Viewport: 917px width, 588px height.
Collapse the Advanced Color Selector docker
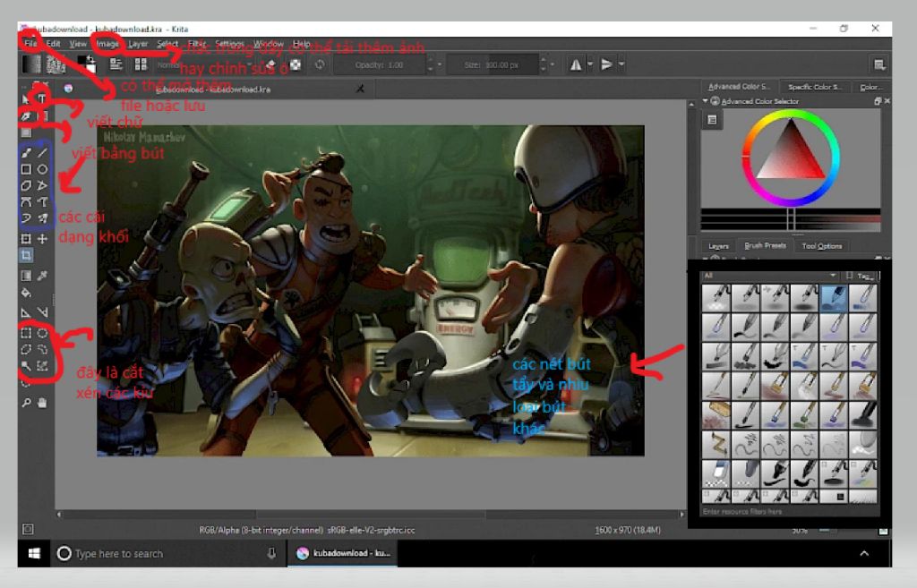click(x=706, y=101)
